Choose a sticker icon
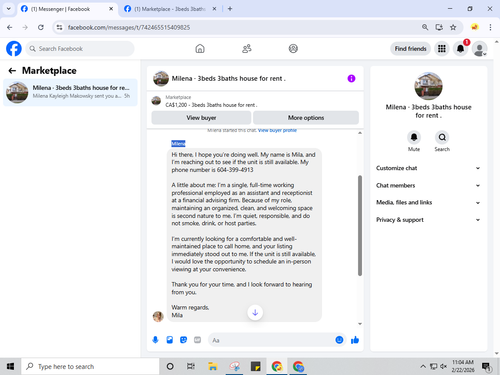The height and width of the screenshot is (375, 500). point(183,340)
